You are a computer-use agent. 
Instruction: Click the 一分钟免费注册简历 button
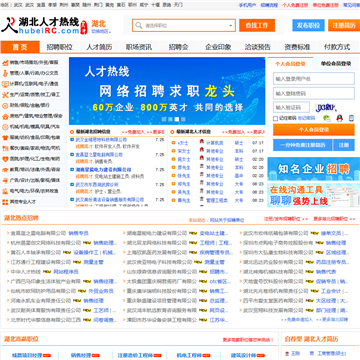[303, 145]
